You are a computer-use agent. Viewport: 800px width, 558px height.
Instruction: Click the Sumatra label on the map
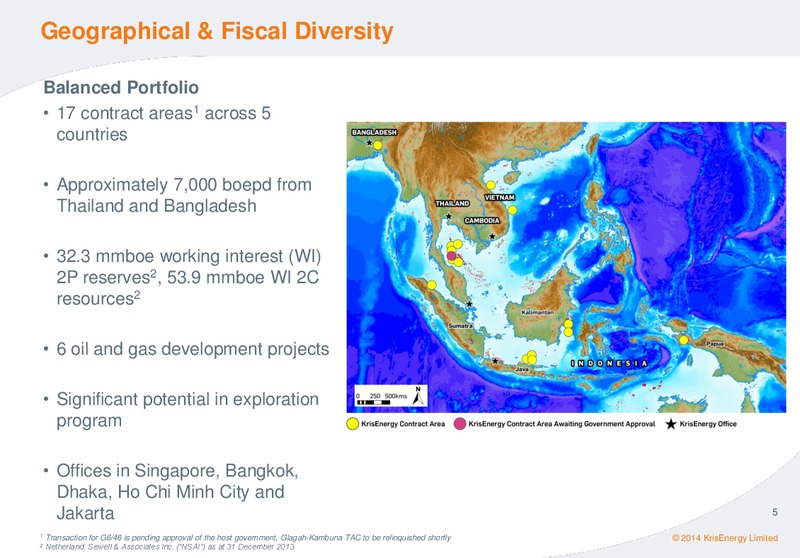pos(460,325)
